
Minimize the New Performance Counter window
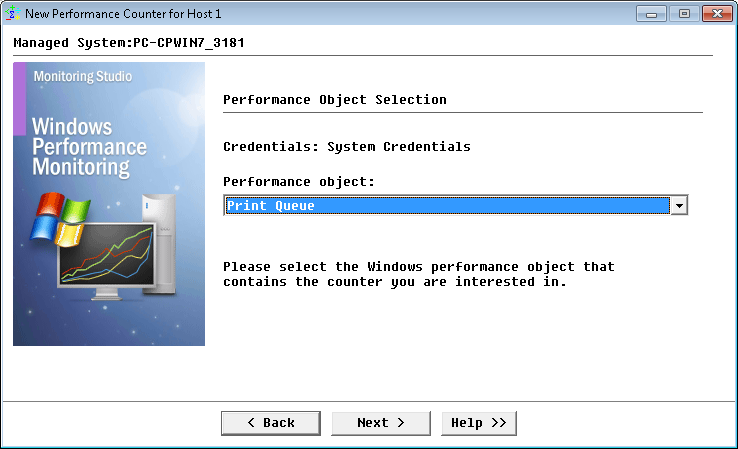[651, 14]
